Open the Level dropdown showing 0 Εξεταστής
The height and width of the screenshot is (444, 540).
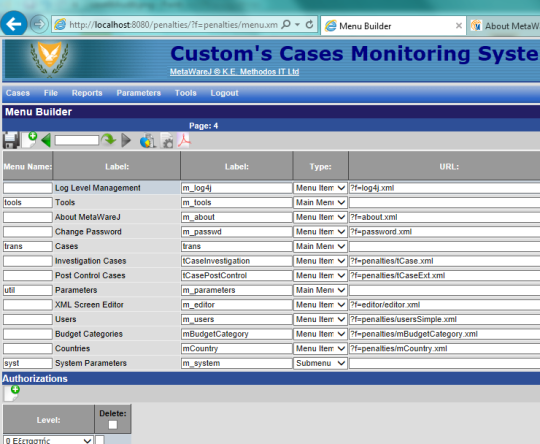48,440
